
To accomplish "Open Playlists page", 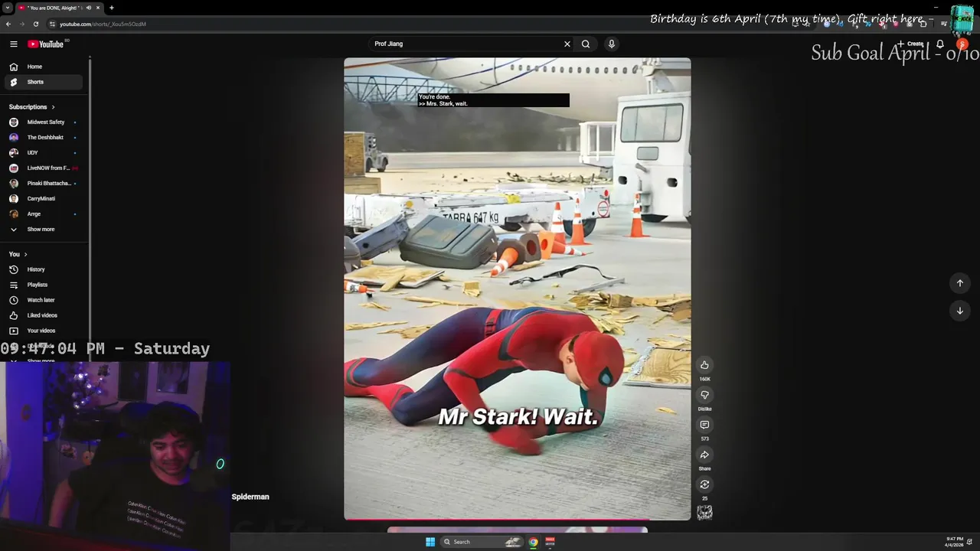I will [43, 285].
